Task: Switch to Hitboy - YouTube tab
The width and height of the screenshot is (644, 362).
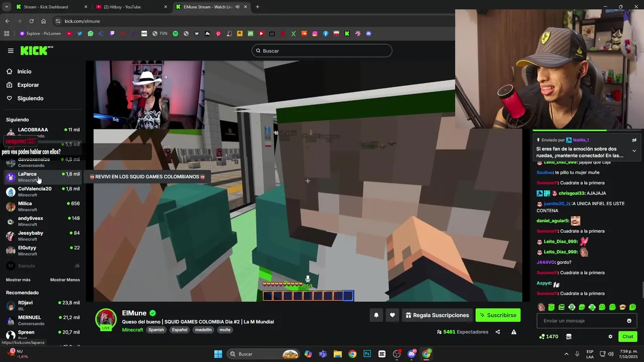Action: [131, 7]
